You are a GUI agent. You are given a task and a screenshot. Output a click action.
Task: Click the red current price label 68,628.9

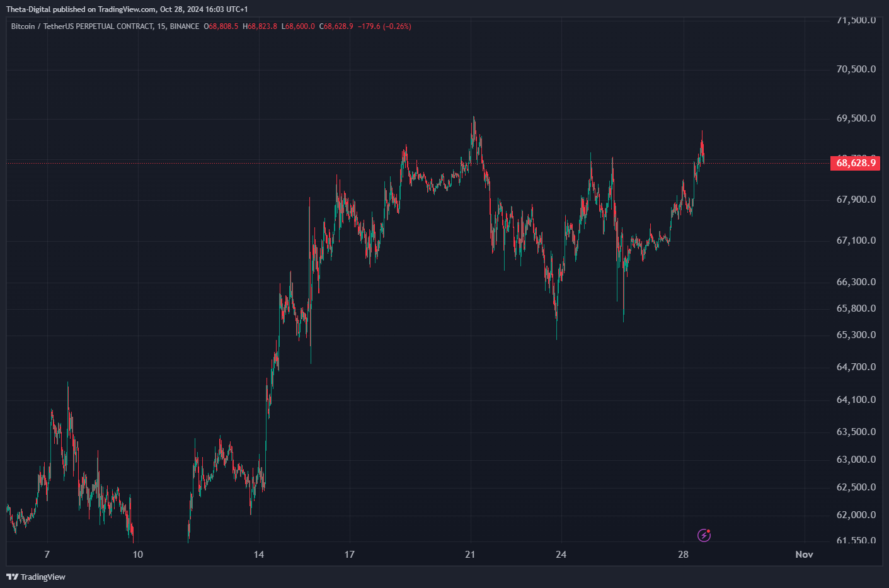click(x=856, y=163)
